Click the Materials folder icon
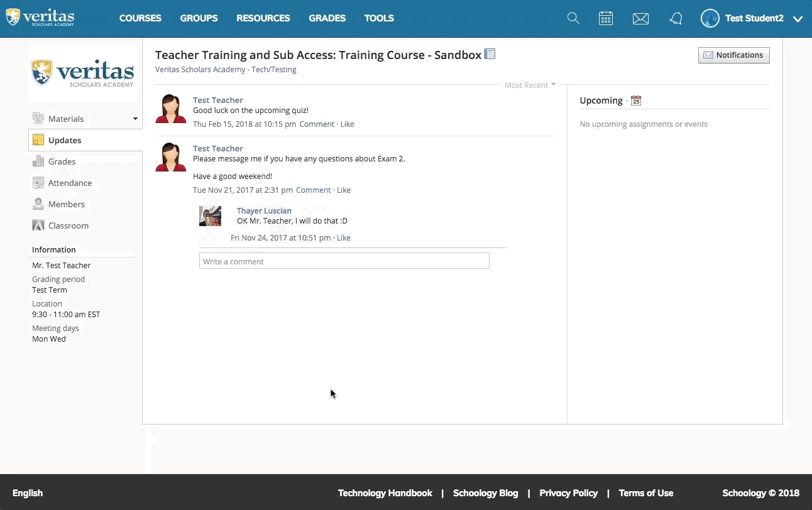 38,119
